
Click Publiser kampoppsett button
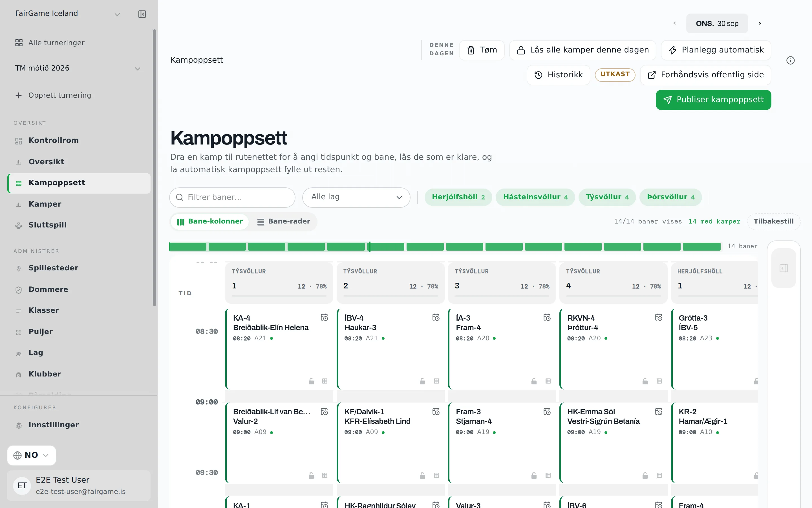click(713, 100)
